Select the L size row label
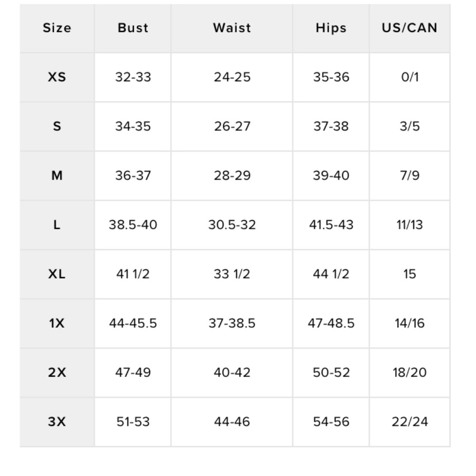This screenshot has width=476, height=476. click(57, 225)
